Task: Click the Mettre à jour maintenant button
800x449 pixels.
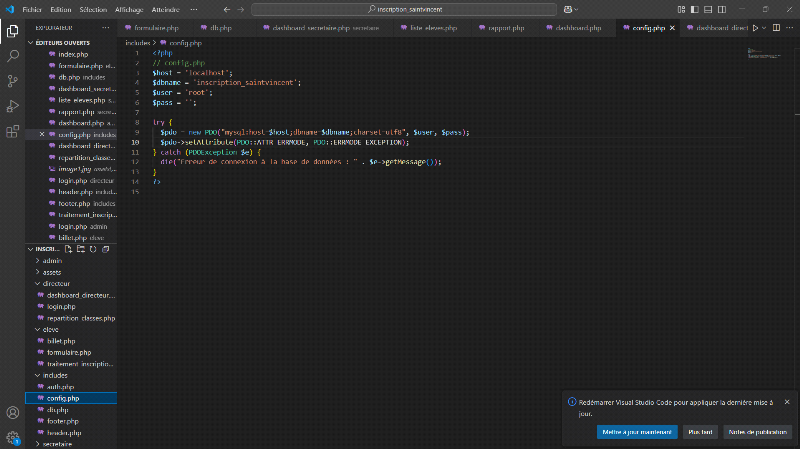Action: pyautogui.click(x=637, y=432)
